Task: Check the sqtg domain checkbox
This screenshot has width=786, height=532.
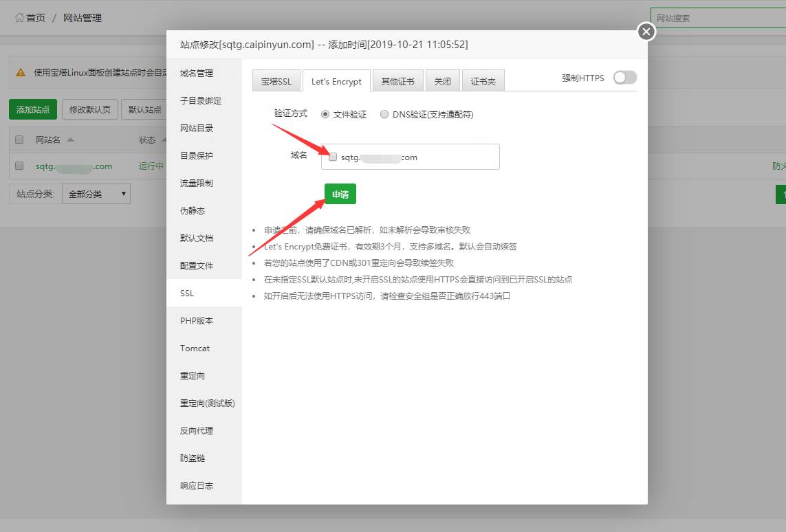Action: (333, 157)
